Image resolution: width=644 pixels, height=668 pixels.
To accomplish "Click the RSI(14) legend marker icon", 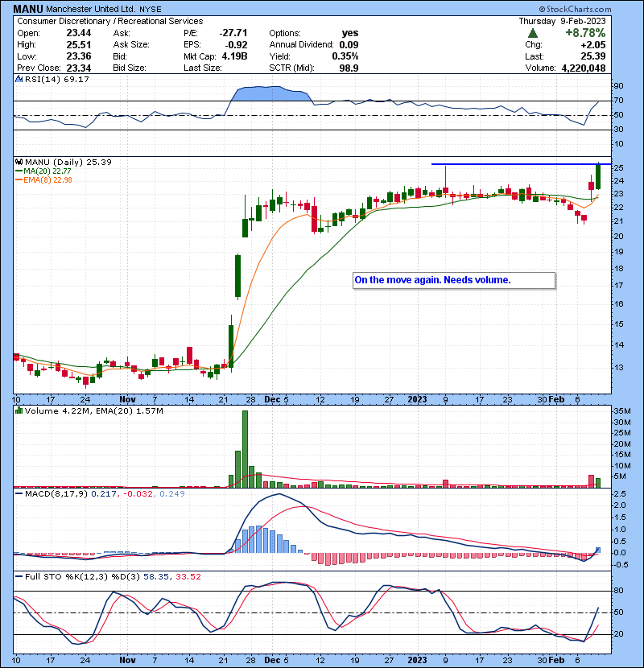I will 17,80.
